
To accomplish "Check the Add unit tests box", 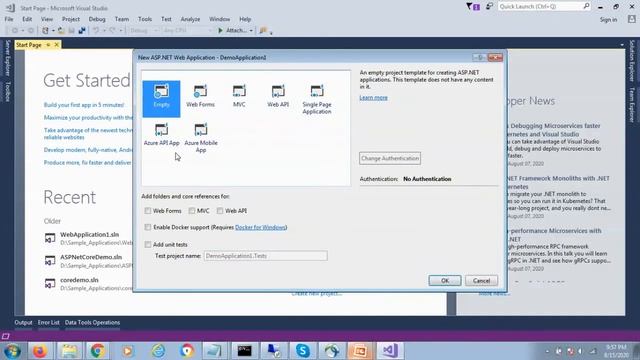I will pos(148,244).
